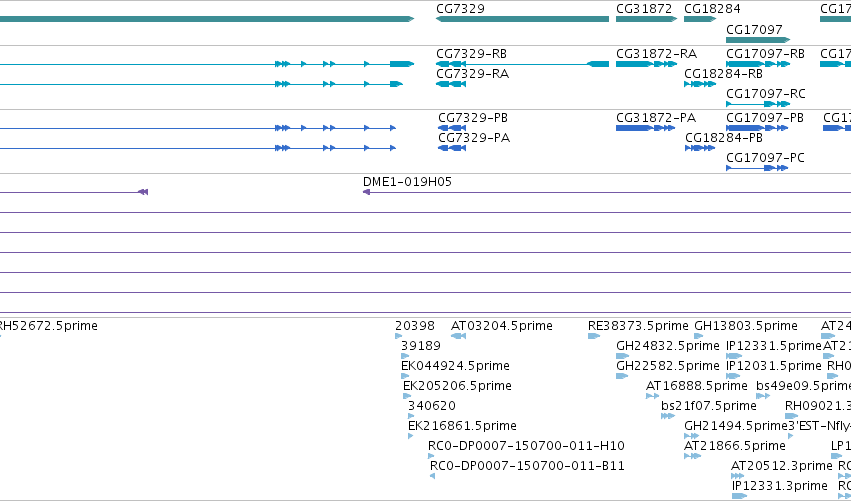Click EST label GH13803.5prime
The width and height of the screenshot is (851, 501).
[746, 326]
